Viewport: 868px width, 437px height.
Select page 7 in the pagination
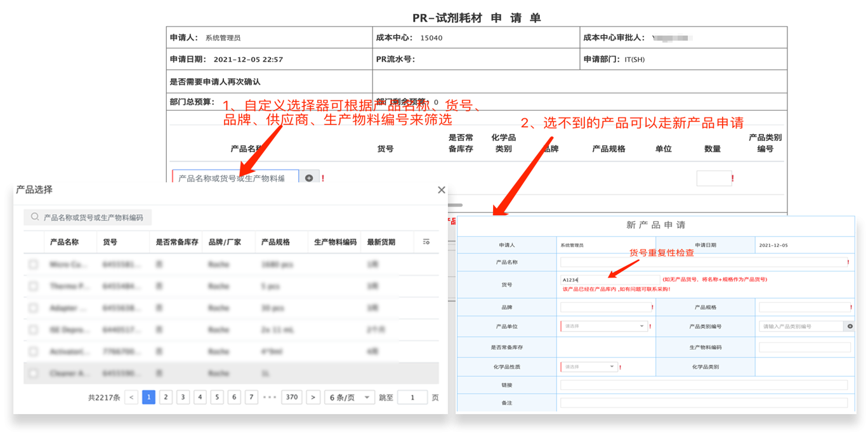[x=251, y=398]
